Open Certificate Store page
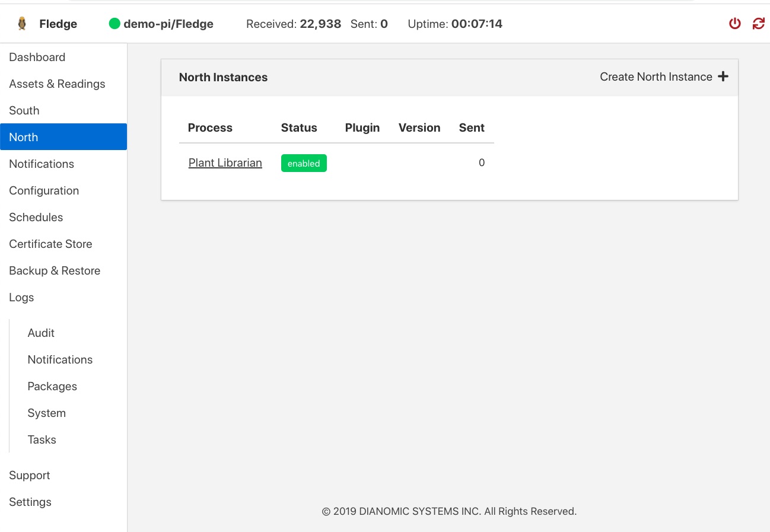Viewport: 770px width, 532px height. point(50,244)
